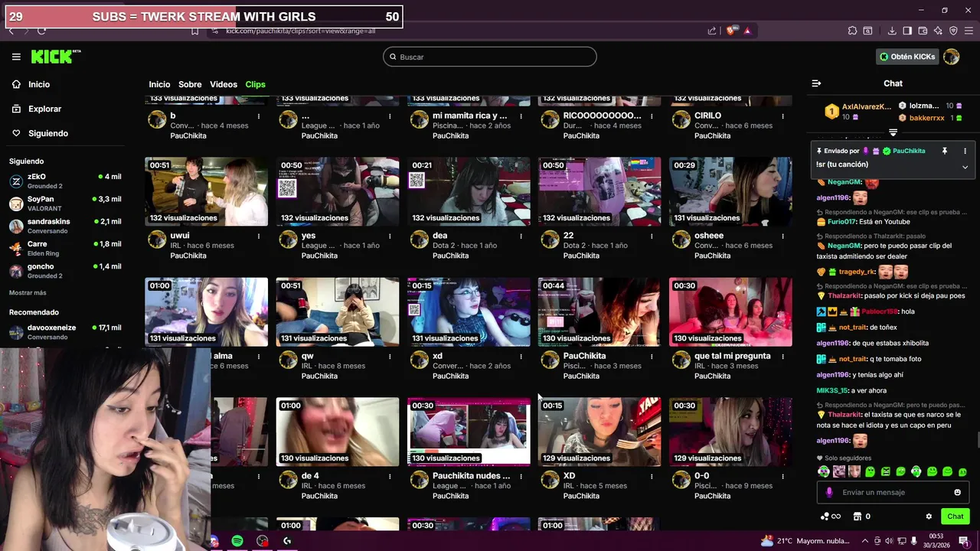Switch to the Inicio channel tab
The height and width of the screenshot is (551, 980).
pos(159,84)
